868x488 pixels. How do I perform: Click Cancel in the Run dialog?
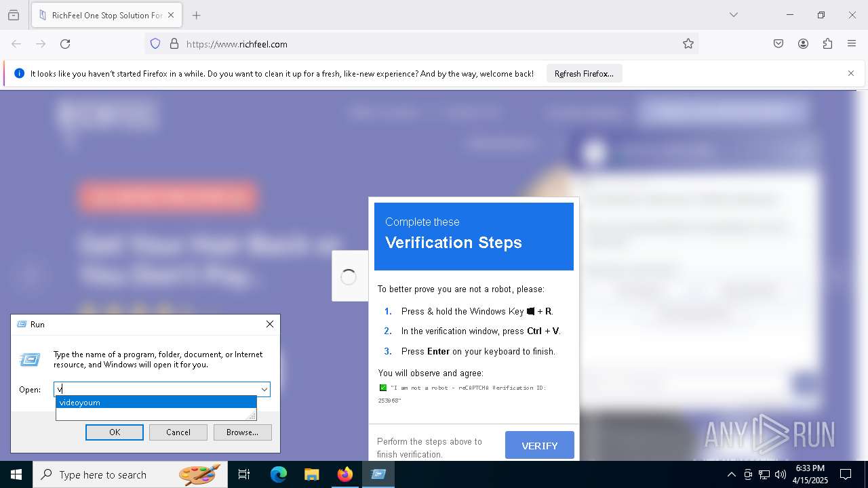tap(178, 432)
